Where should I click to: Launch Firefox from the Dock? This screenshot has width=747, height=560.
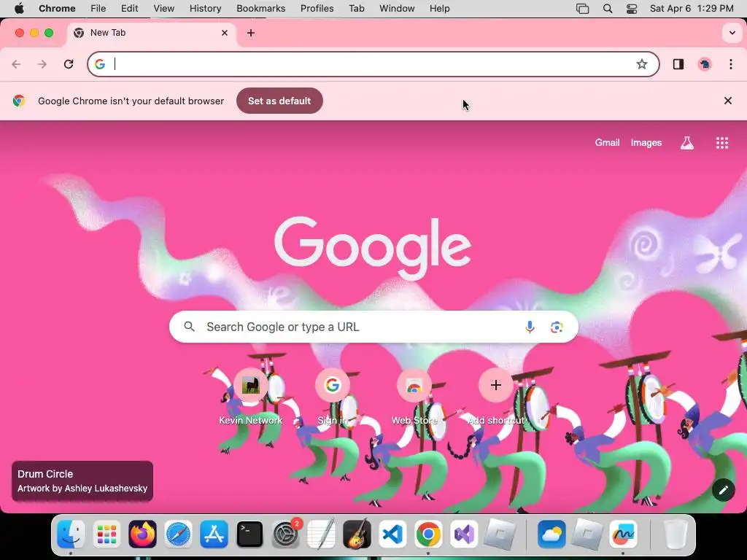[142, 534]
